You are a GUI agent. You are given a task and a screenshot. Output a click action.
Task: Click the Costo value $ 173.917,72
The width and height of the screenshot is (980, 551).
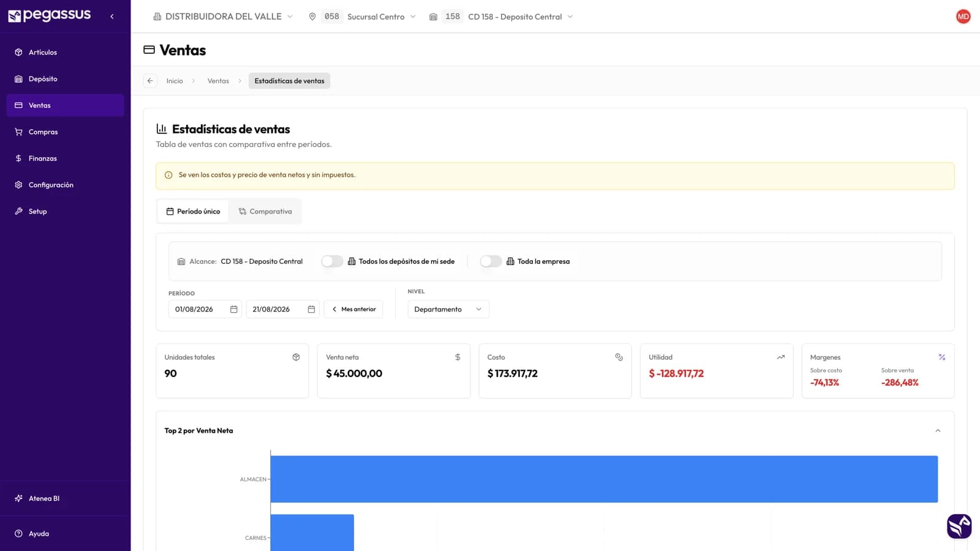(x=513, y=373)
